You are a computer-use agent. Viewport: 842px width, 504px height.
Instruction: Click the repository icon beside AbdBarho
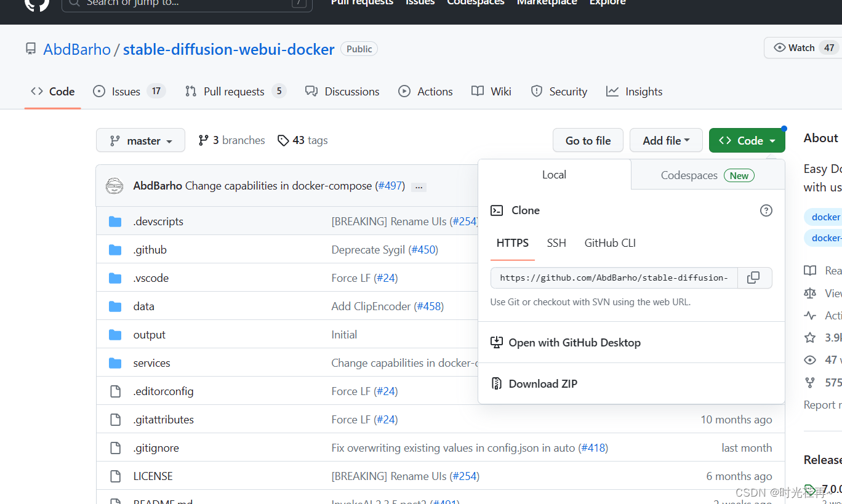pos(31,49)
